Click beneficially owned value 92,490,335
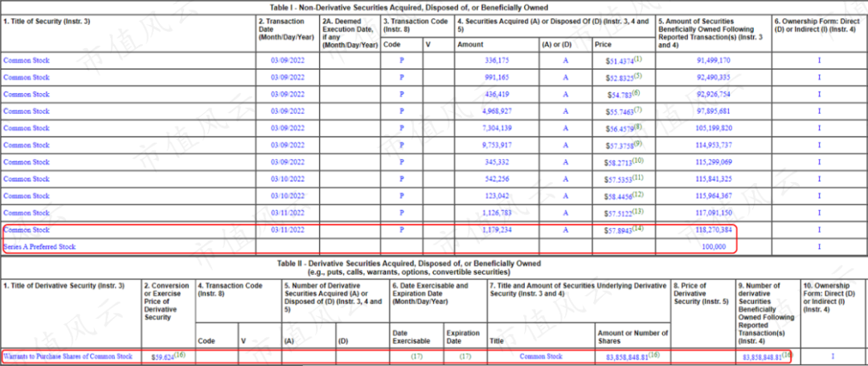 (x=713, y=77)
